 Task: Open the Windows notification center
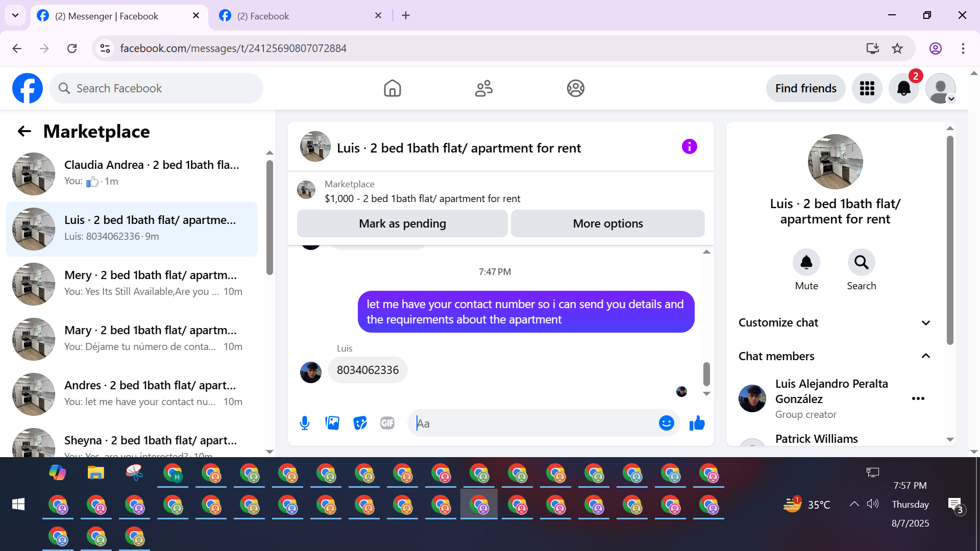[955, 505]
